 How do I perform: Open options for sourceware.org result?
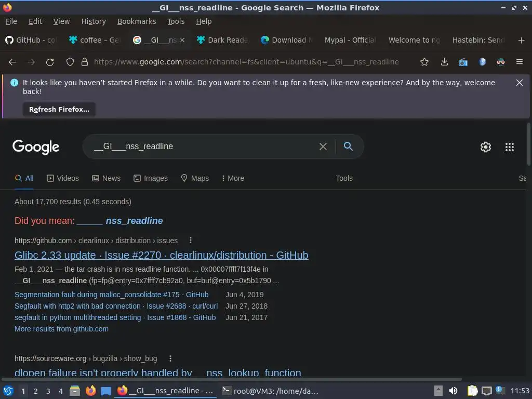pos(170,358)
